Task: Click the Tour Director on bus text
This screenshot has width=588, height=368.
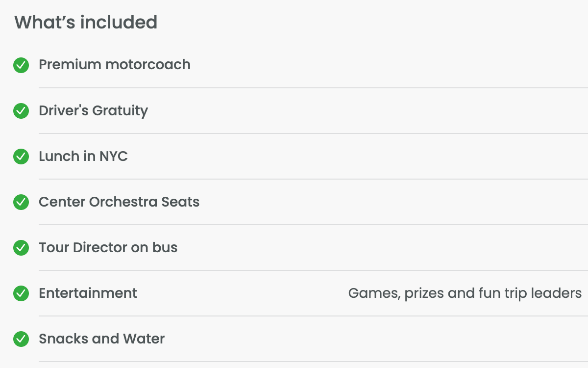Action: coord(108,247)
